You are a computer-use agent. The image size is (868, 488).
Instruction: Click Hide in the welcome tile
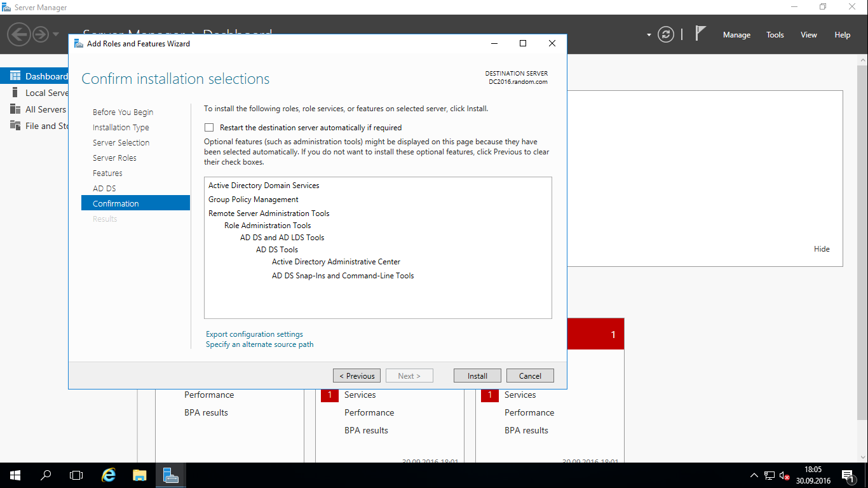[822, 249]
